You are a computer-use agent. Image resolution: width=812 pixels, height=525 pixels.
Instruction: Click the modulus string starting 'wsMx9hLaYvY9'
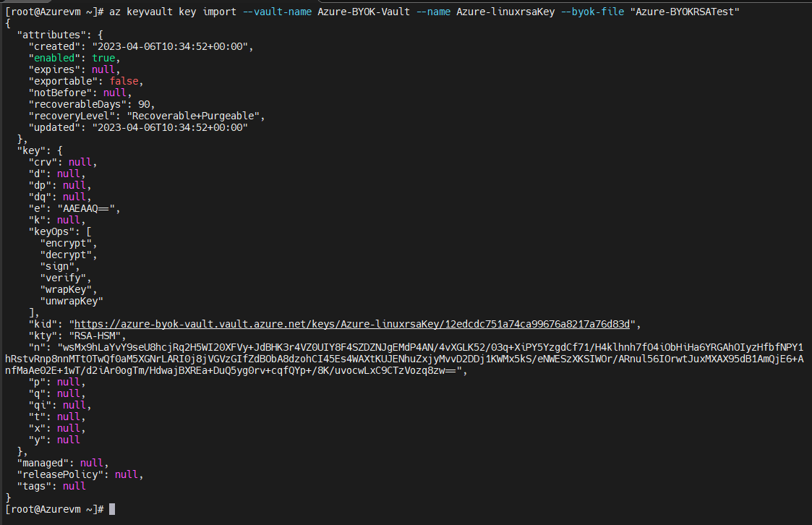pos(430,347)
